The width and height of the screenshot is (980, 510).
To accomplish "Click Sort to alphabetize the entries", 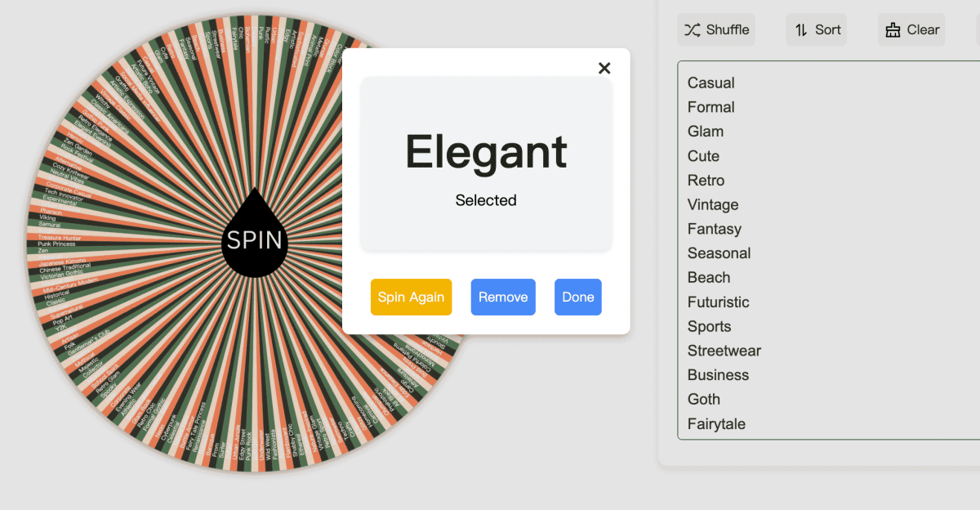I will [816, 29].
